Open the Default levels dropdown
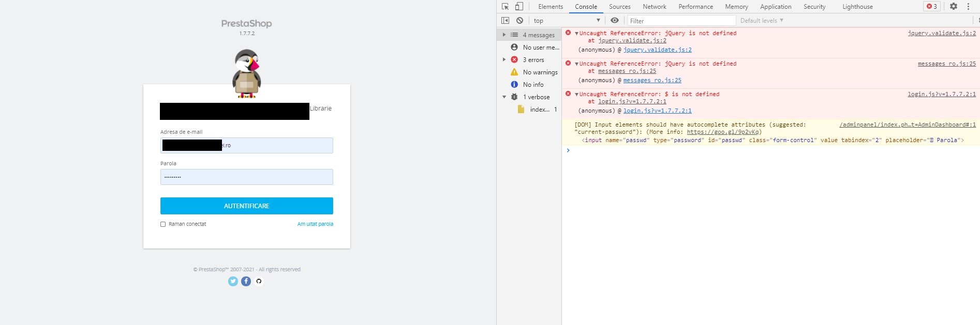 (x=762, y=21)
